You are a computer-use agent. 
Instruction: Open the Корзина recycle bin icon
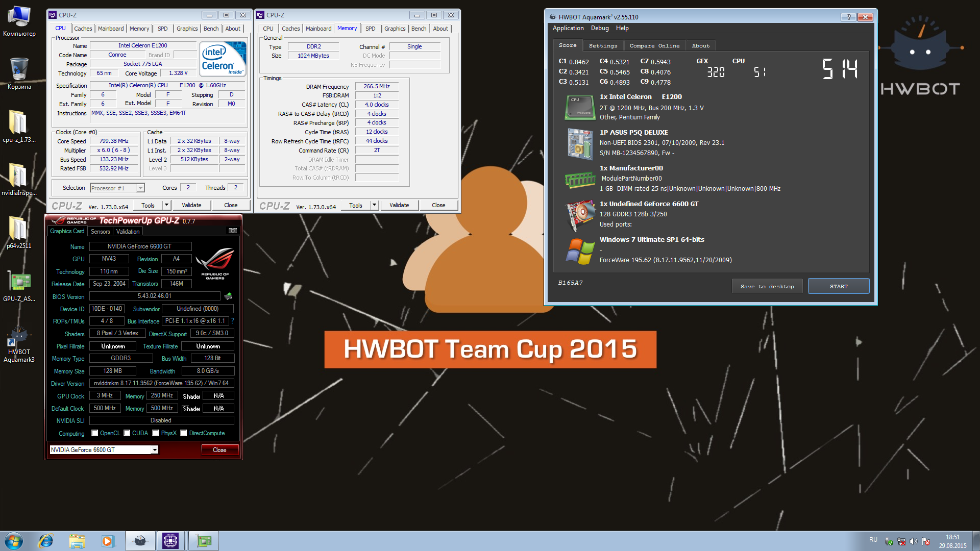click(19, 74)
